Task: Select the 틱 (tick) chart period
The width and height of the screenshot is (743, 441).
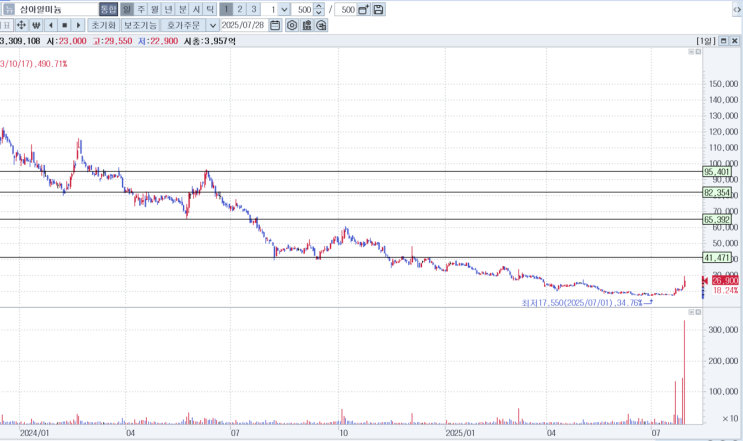Action: [210, 9]
